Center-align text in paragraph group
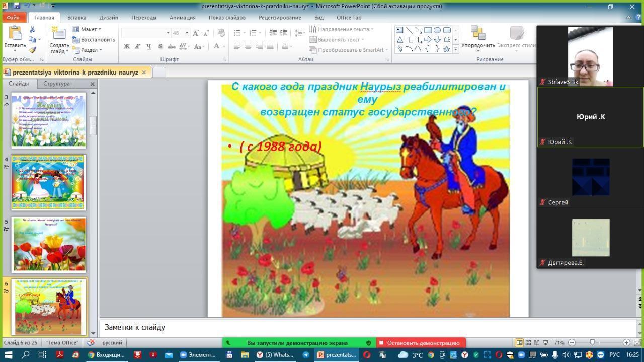The width and height of the screenshot is (644, 362). click(248, 46)
